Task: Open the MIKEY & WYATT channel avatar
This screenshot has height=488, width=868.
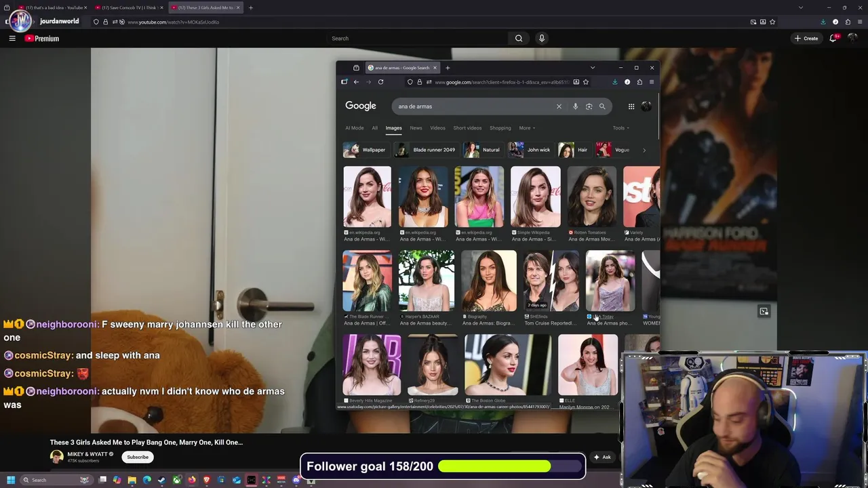Action: pyautogui.click(x=56, y=457)
